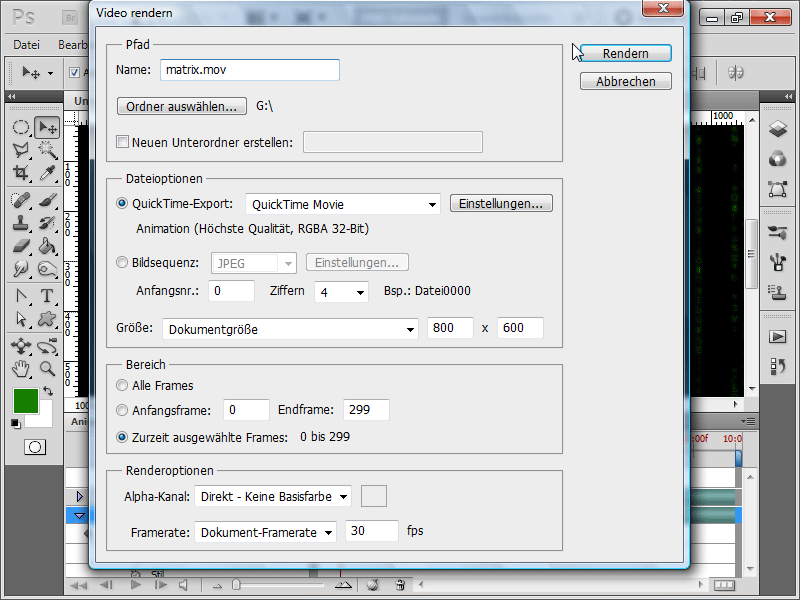
Task: Click the width field showing 800
Action: (x=450, y=328)
